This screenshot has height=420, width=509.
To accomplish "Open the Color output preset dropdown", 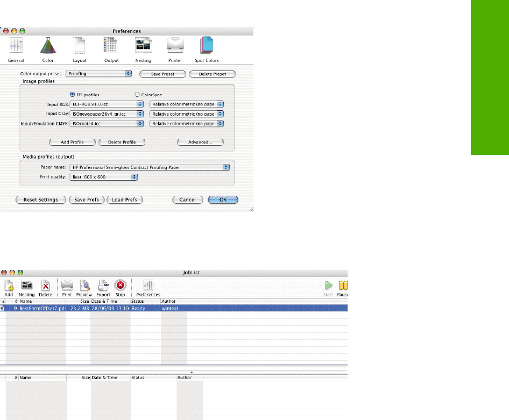I will coord(100,74).
